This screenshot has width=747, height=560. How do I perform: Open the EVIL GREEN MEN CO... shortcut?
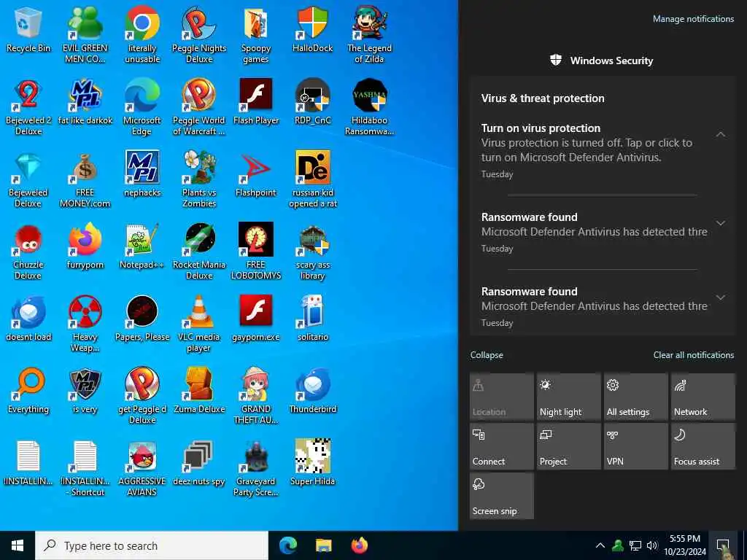point(85,34)
